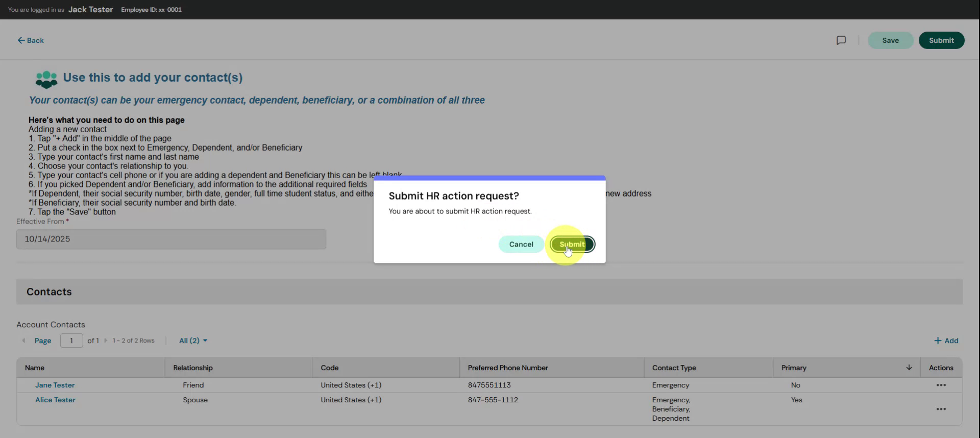Click the Effective From date field
Viewport: 980px width, 438px height.
click(x=171, y=239)
